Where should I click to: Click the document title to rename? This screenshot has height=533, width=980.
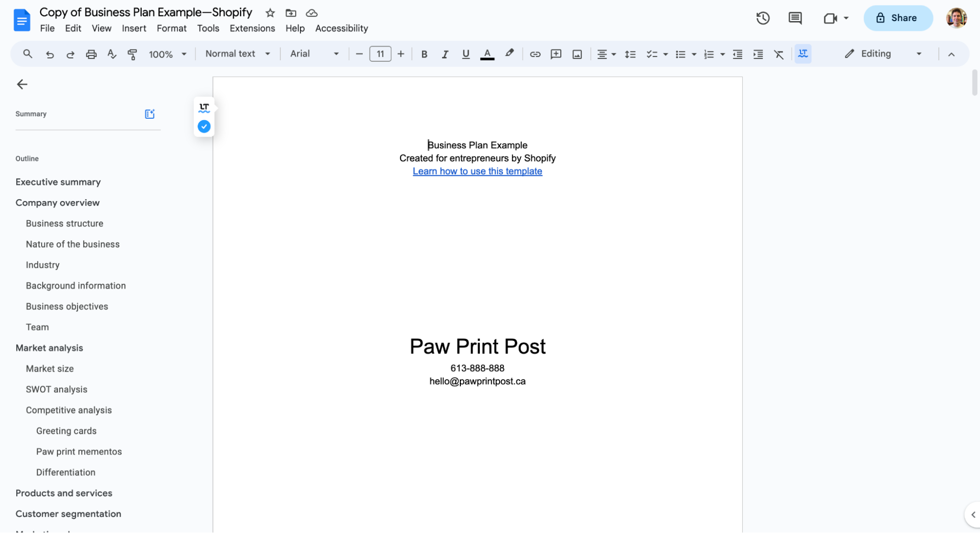[146, 12]
